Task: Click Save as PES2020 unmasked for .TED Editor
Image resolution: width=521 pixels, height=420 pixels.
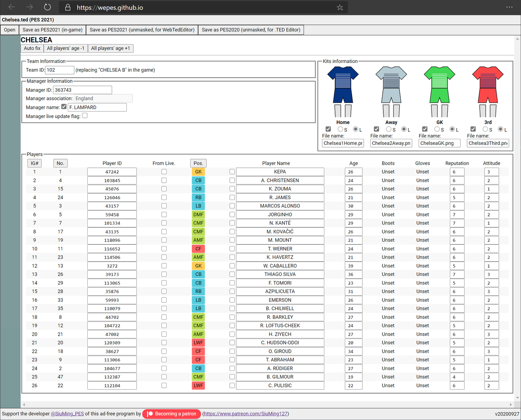Action: pyautogui.click(x=251, y=30)
